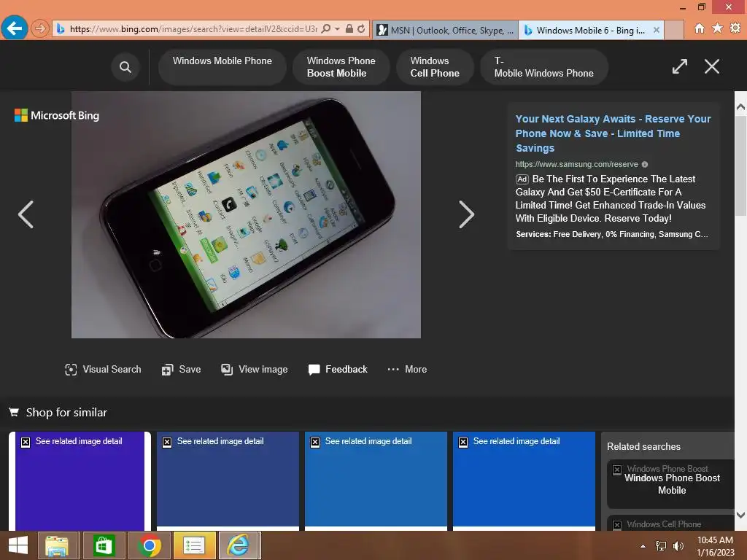
Task: Click the Feedback button
Action: click(x=338, y=370)
